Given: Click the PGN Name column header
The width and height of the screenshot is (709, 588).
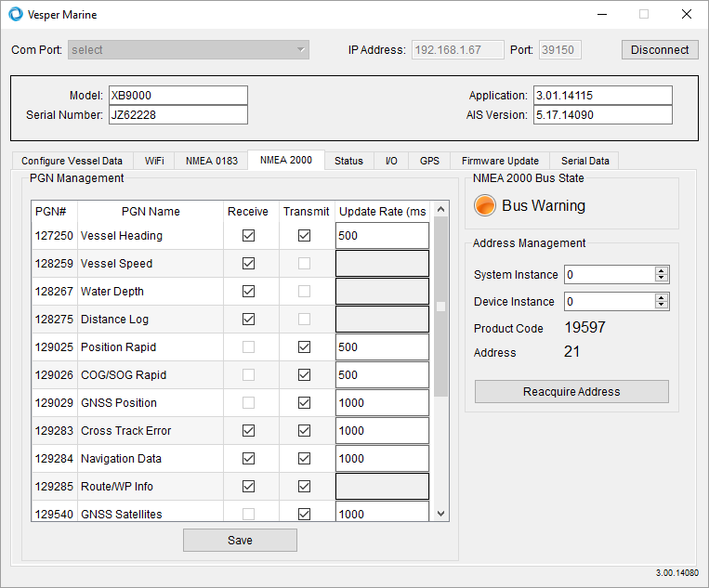Looking at the screenshot, I should (151, 212).
